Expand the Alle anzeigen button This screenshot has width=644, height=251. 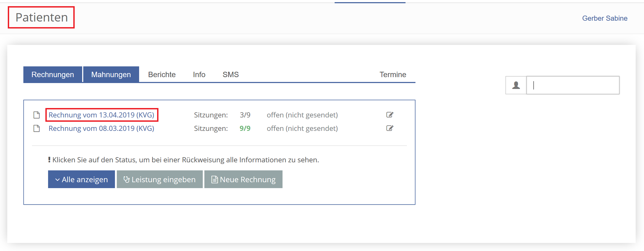(81, 179)
